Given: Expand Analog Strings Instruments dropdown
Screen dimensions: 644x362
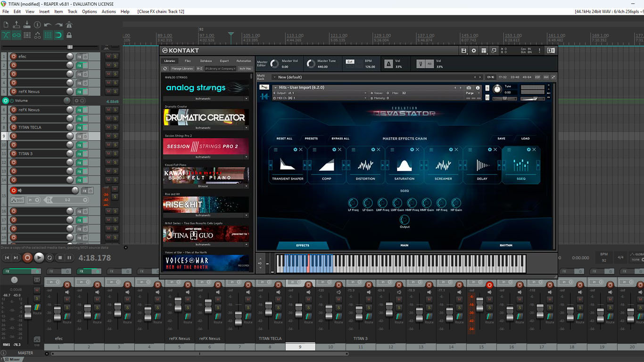Looking at the screenshot, I should 246,99.
